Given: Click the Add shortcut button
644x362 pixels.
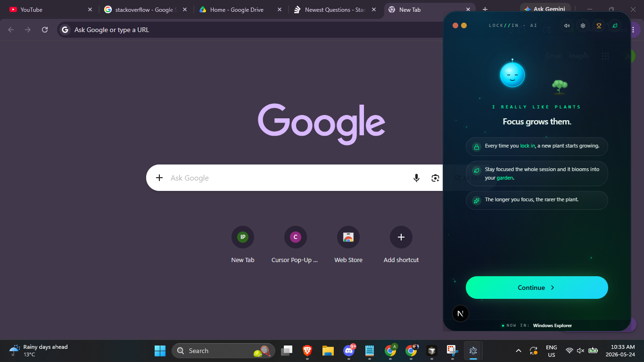Looking at the screenshot, I should (401, 244).
